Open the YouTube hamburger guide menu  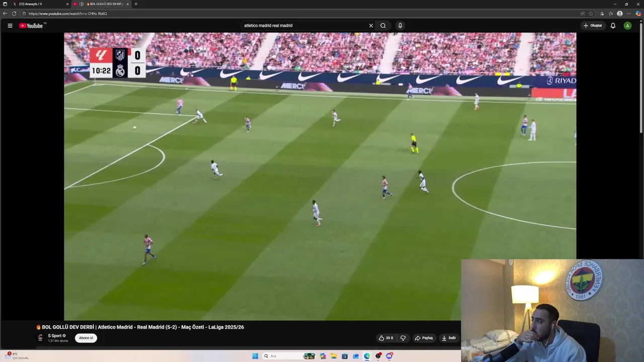[10, 26]
